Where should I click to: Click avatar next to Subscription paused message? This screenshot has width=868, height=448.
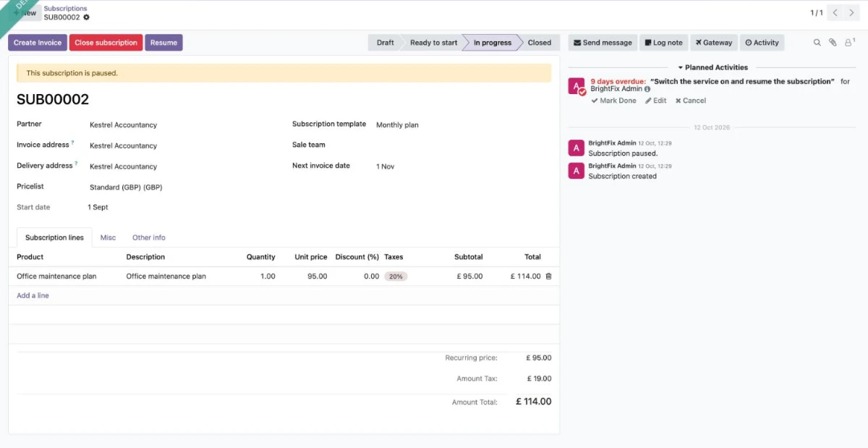(x=576, y=148)
